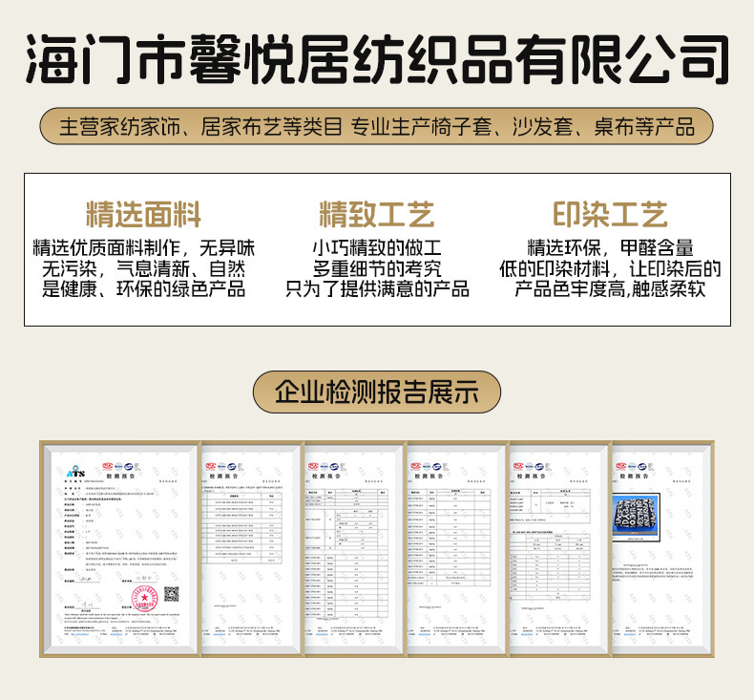Select the line 低的印染材料，让印染后的
Viewport: 754px width, 700px height.
(x=610, y=269)
